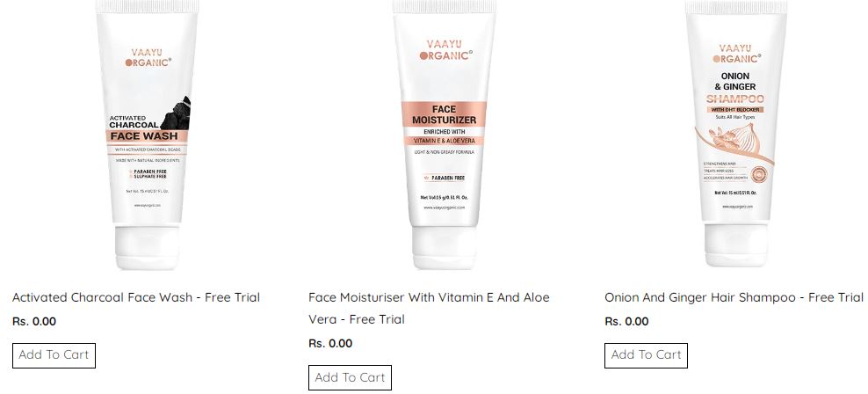Click the circular seal emblem on shampoo tube

pos(761,174)
